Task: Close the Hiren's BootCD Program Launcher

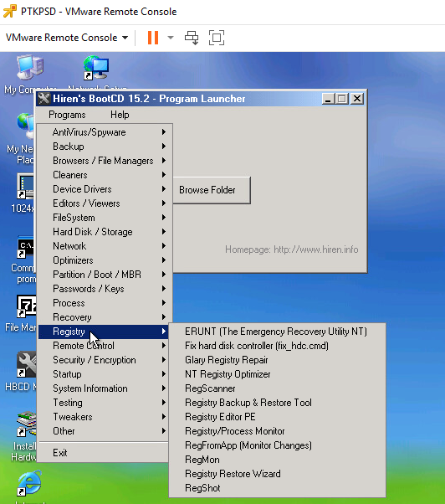Action: click(x=356, y=99)
